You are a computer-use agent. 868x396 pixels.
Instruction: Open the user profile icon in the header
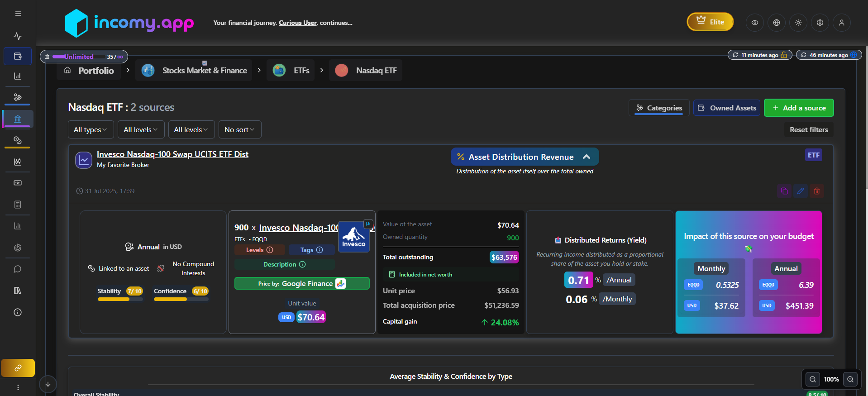pos(842,23)
